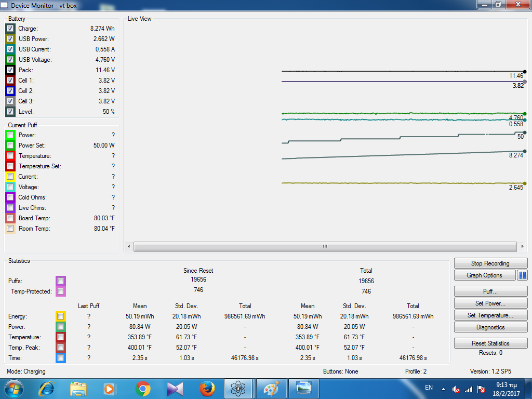The width and height of the screenshot is (532, 399).
Task: Click the EN language indicator in taskbar
Action: pos(429,388)
